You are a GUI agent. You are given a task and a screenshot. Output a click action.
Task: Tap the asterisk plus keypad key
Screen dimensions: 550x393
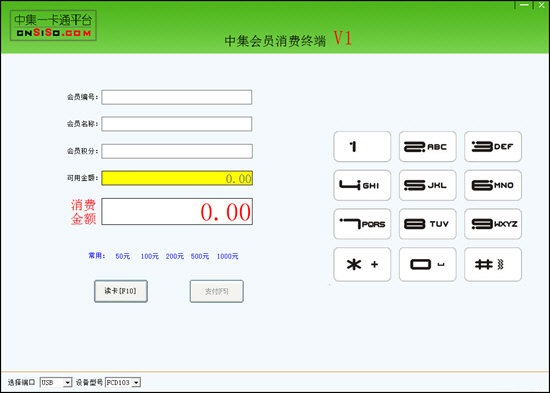pyautogui.click(x=362, y=264)
